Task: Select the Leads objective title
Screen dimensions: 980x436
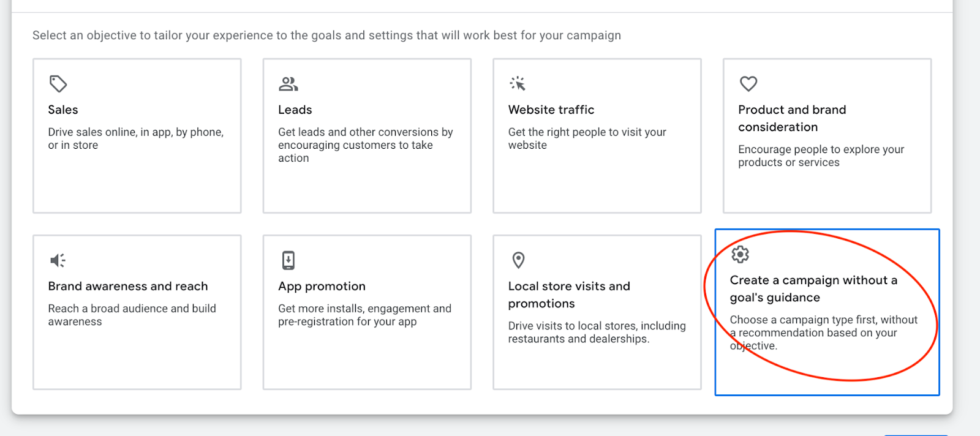Action: [295, 110]
